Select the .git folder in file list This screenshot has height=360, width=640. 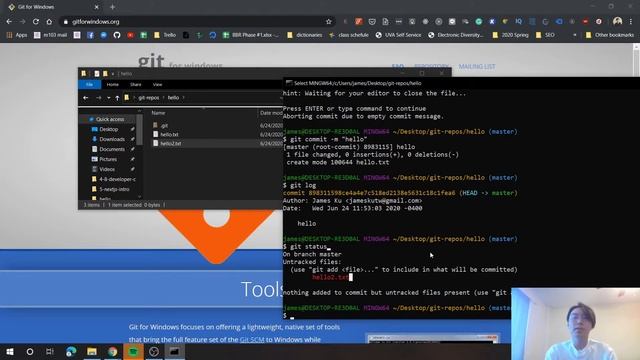point(164,125)
